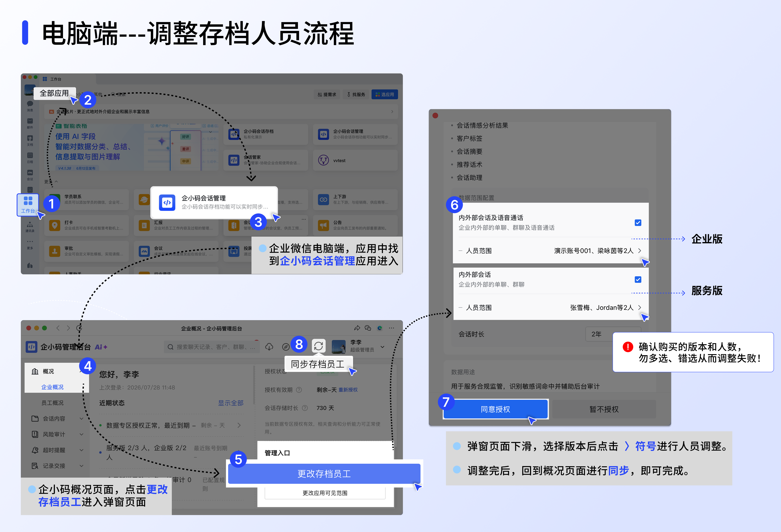
Task: Click 同意授权 button
Action: click(495, 409)
